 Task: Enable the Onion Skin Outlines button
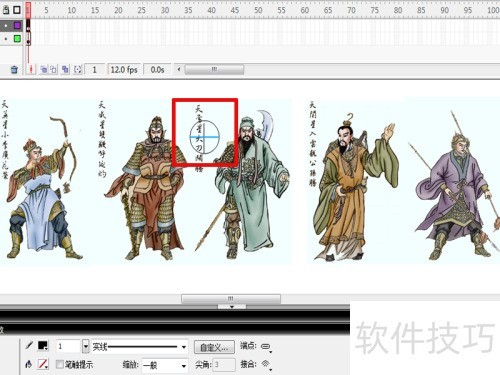coord(54,70)
